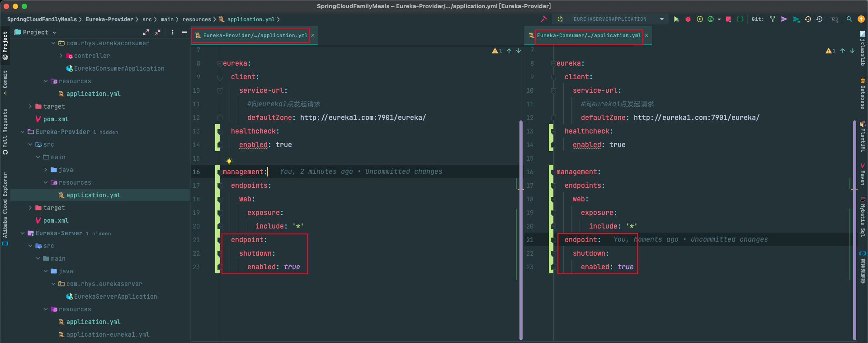Go to previous highlighted error in Consumer editor
This screenshot has height=343, width=868.
click(843, 51)
